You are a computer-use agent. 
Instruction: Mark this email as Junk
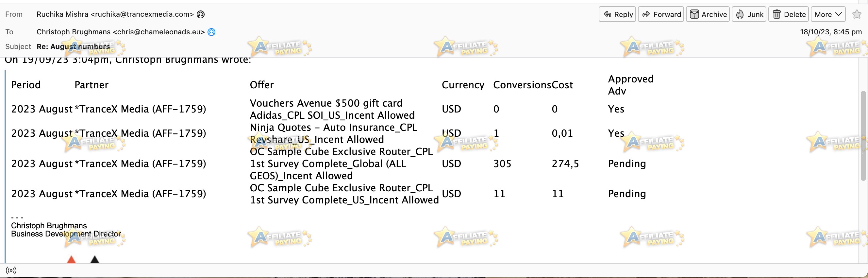[749, 14]
